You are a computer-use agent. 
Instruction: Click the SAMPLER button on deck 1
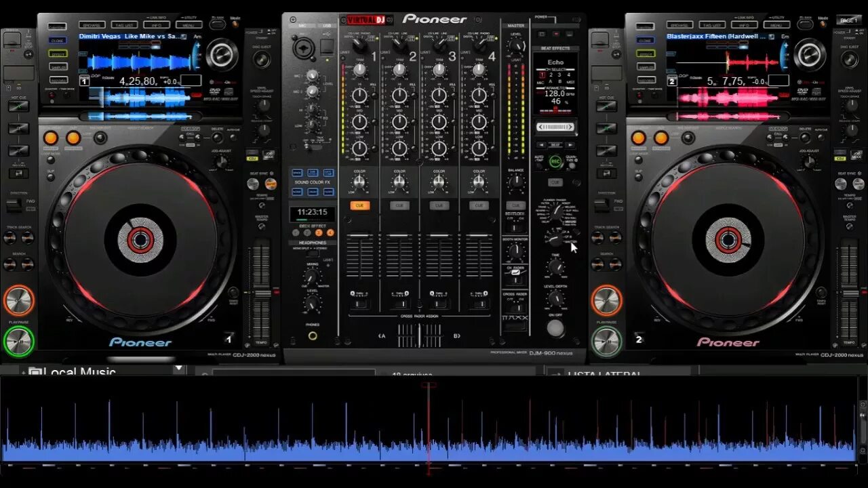[57, 66]
